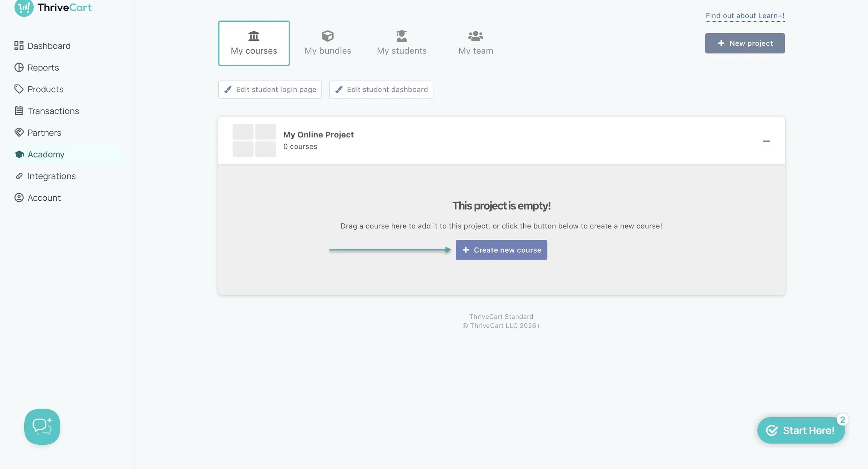The width and height of the screenshot is (868, 469).
Task: Open the chat support widget
Action: (42, 427)
